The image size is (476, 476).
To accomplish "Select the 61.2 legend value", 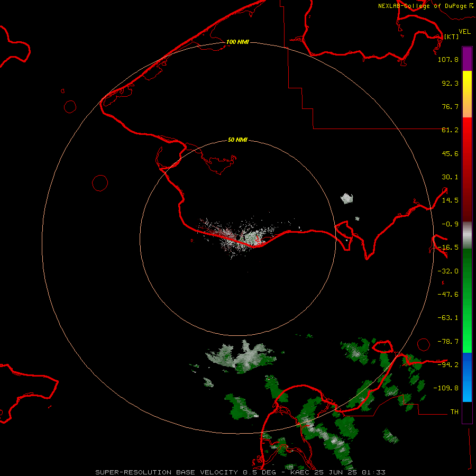I will 450,130.
